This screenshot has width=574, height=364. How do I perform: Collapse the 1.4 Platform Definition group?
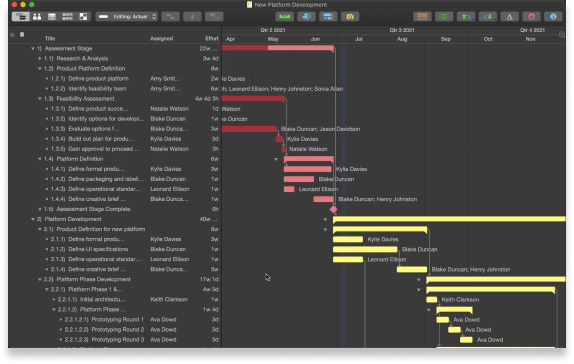click(x=40, y=159)
